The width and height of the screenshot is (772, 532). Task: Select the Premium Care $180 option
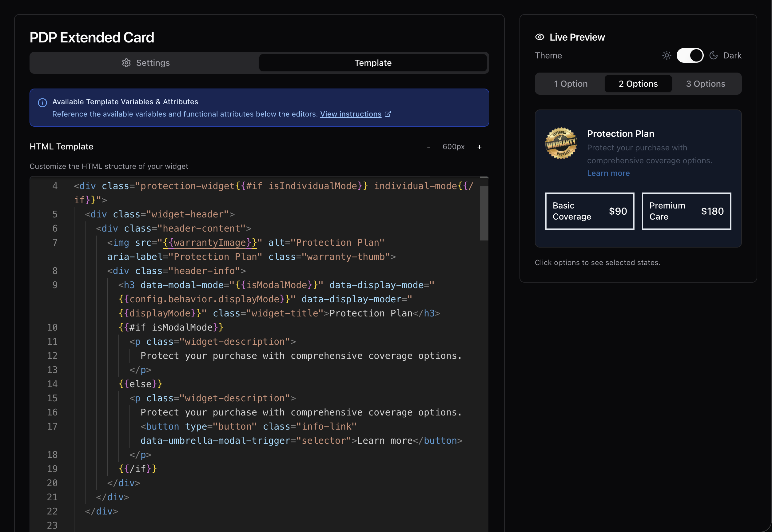[x=686, y=211]
